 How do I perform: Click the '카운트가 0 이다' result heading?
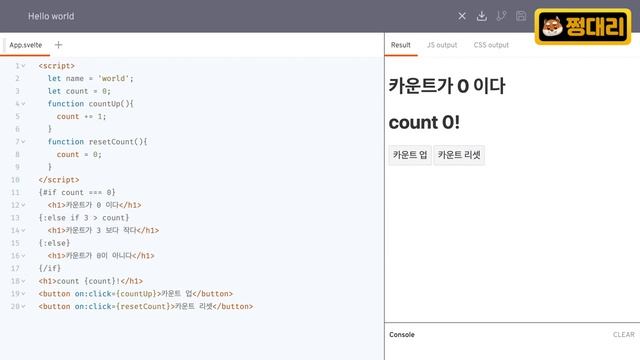447,86
